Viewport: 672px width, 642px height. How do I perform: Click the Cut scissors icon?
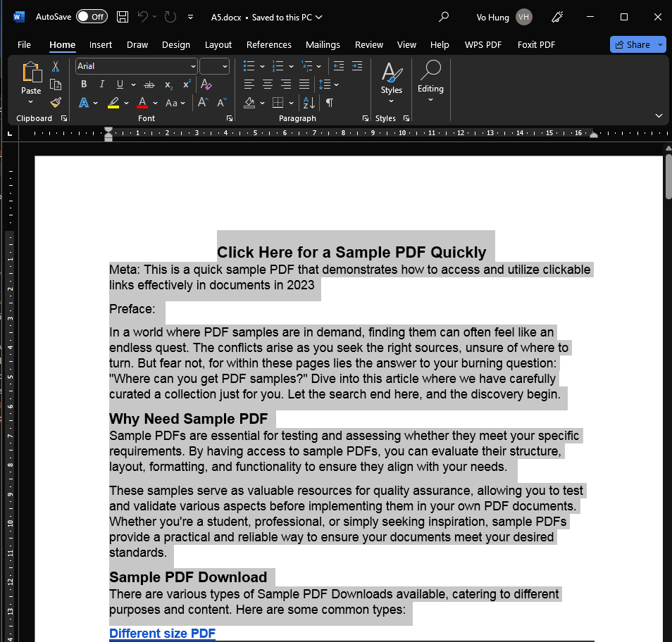(56, 66)
